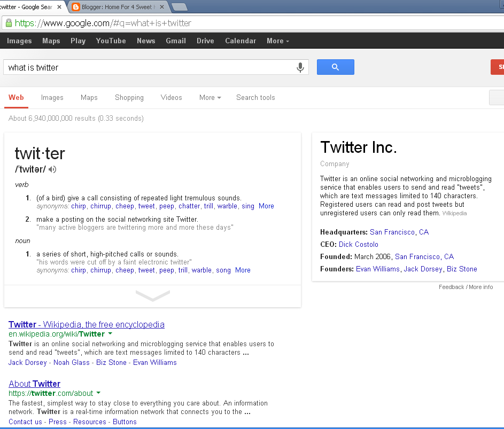Image resolution: width=504 pixels, height=429 pixels.
Task: Click the 'tweet' synonym in the noun definition
Action: coord(146,270)
